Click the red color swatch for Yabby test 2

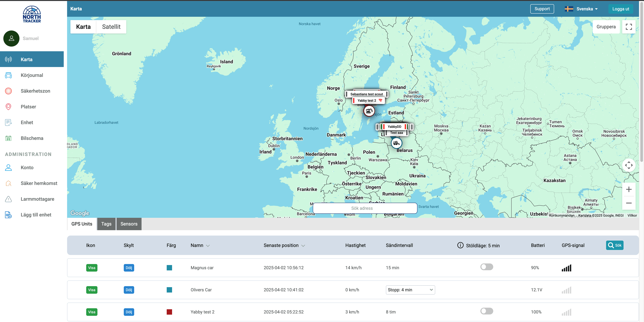[169, 312]
